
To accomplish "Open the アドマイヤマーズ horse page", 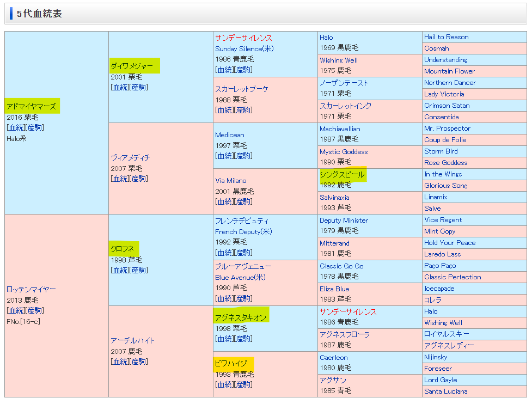I will pos(31,106).
